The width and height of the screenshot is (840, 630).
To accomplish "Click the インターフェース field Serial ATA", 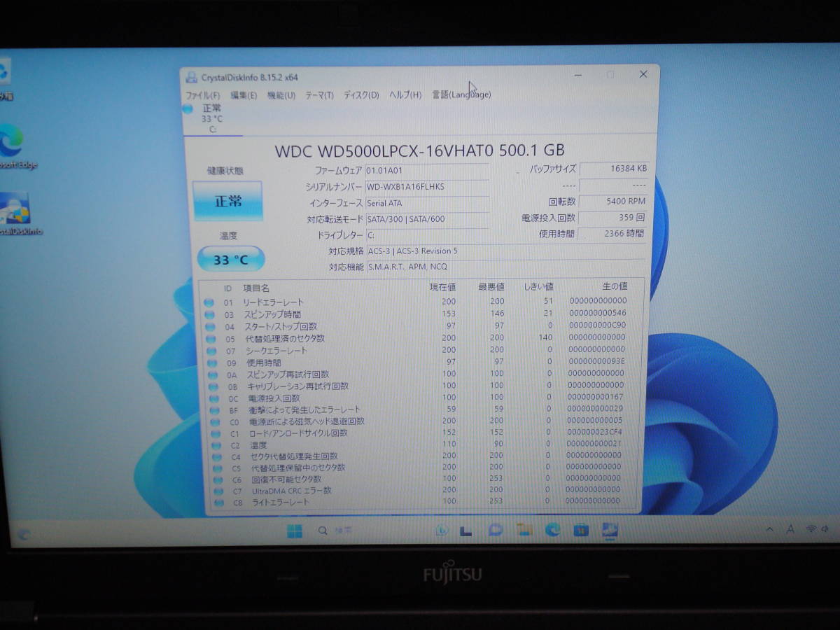I will click(x=427, y=203).
